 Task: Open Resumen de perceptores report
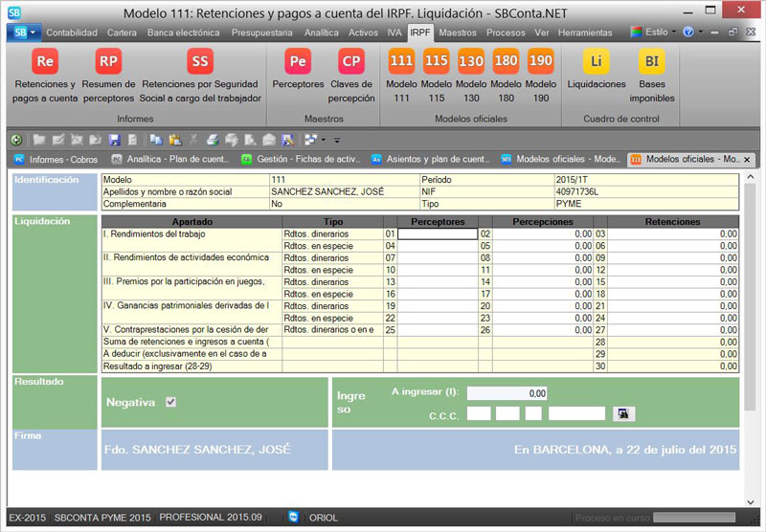(x=108, y=62)
